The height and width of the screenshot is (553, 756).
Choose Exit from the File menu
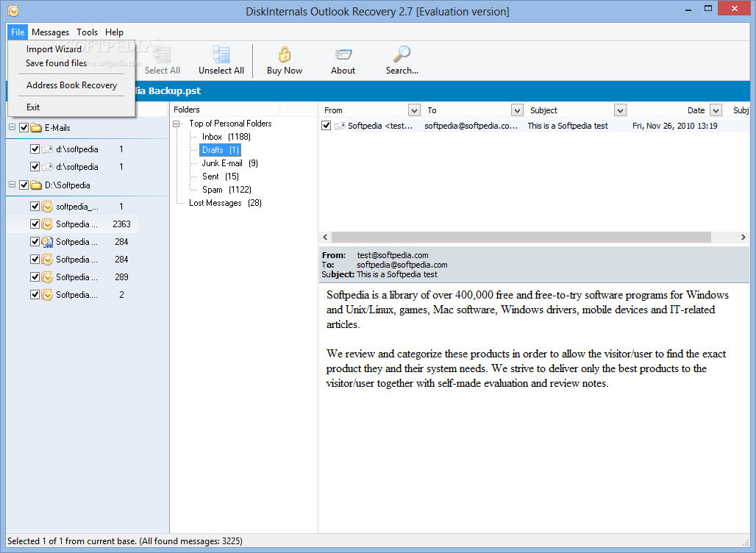tap(71, 107)
